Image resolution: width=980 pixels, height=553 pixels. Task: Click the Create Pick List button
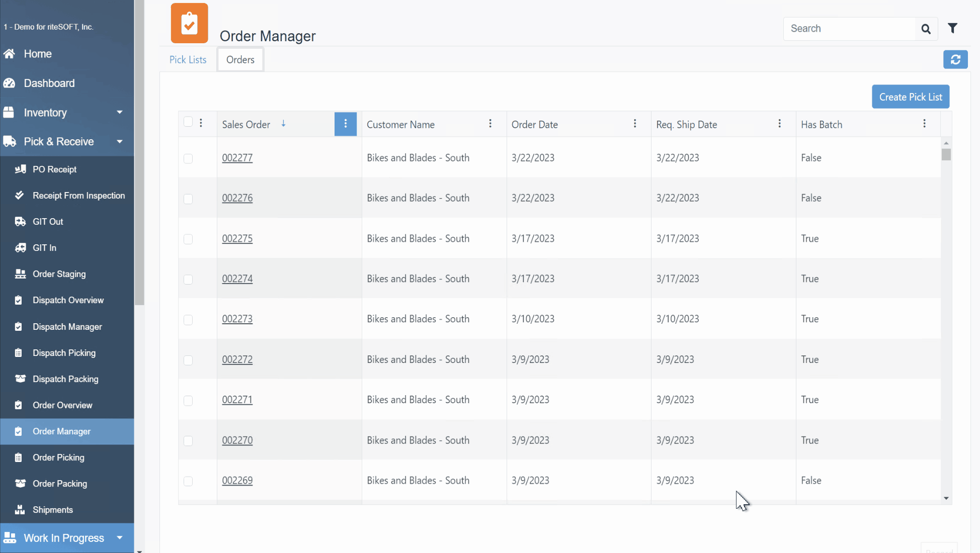coord(911,97)
